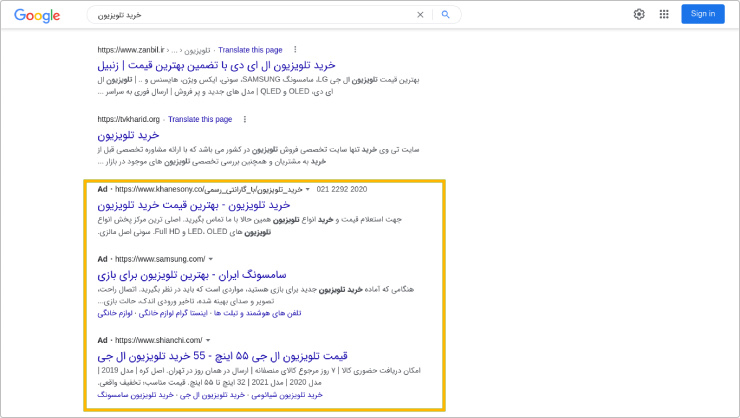
Task: Expand dropdown arrow beside samsung.com ad URL
Action: [211, 259]
